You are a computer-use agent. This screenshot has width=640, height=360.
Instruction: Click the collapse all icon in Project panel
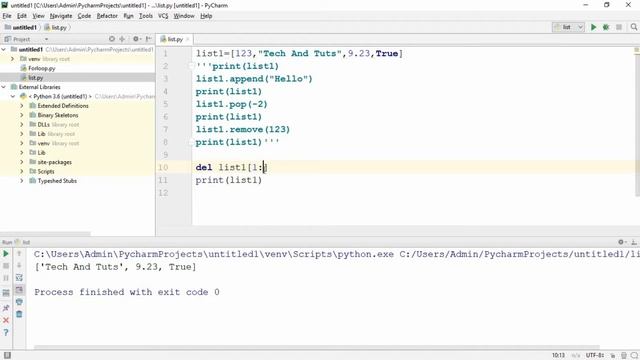pos(122,39)
